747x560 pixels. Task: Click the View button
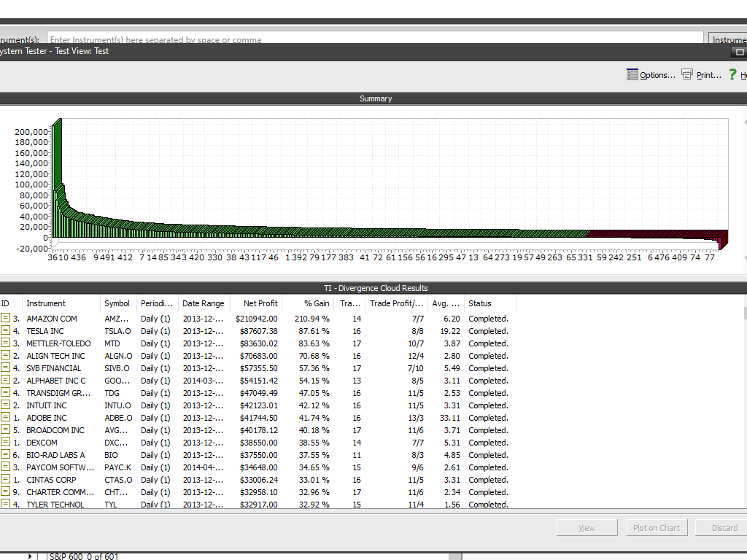pyautogui.click(x=587, y=527)
